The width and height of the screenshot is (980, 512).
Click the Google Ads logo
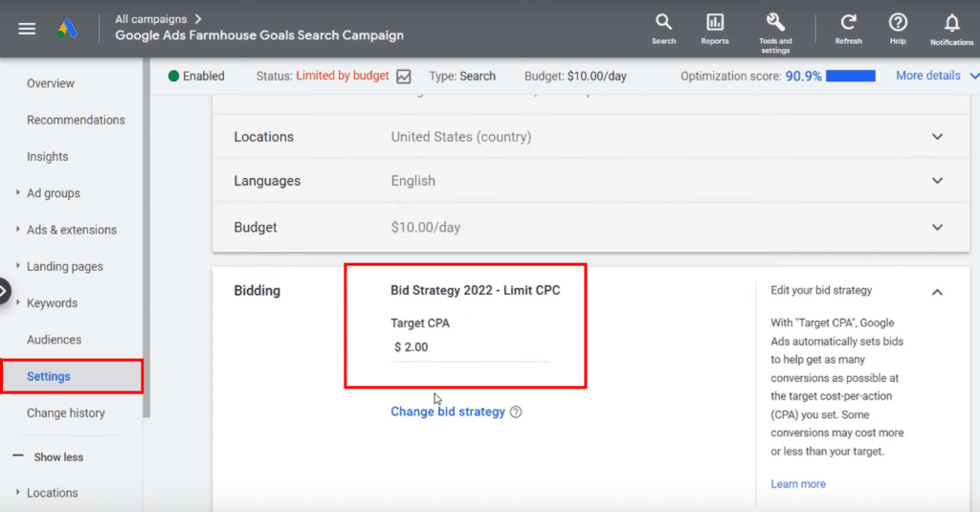click(x=68, y=29)
